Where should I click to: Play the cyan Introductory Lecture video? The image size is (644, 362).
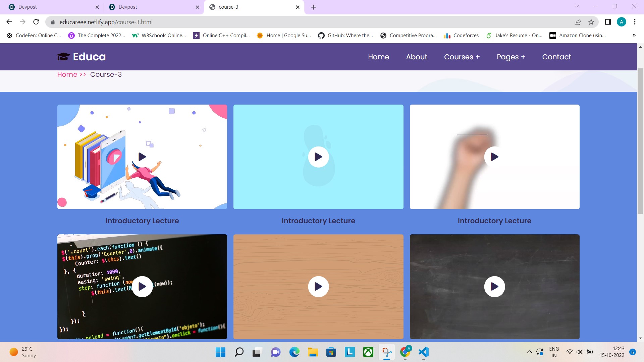click(x=318, y=157)
